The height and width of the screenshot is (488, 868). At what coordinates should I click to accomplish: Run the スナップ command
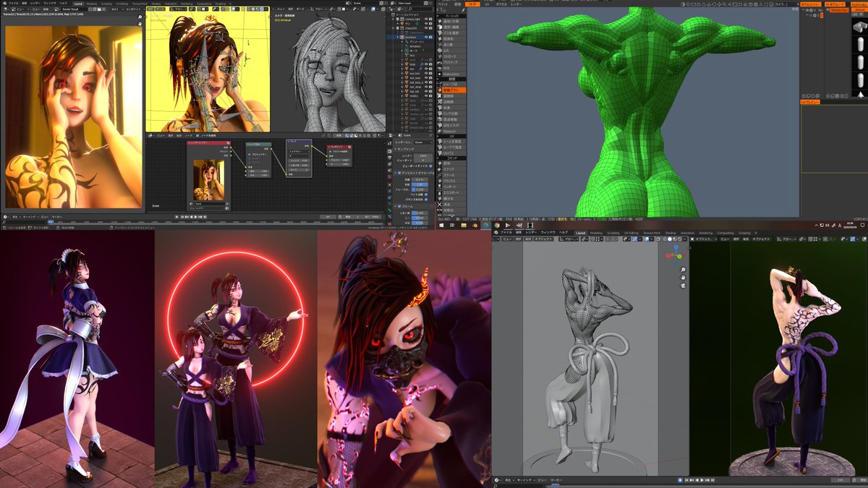pos(451,169)
